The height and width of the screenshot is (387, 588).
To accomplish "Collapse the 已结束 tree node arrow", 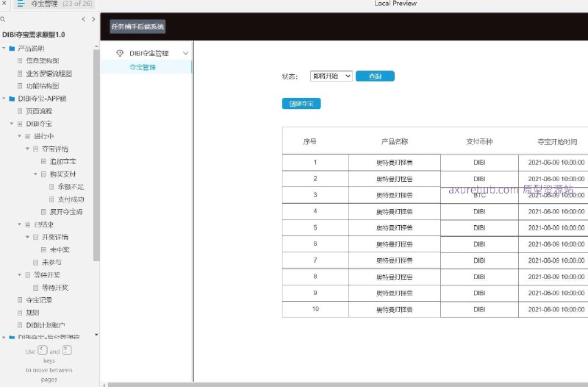I will click(x=20, y=224).
